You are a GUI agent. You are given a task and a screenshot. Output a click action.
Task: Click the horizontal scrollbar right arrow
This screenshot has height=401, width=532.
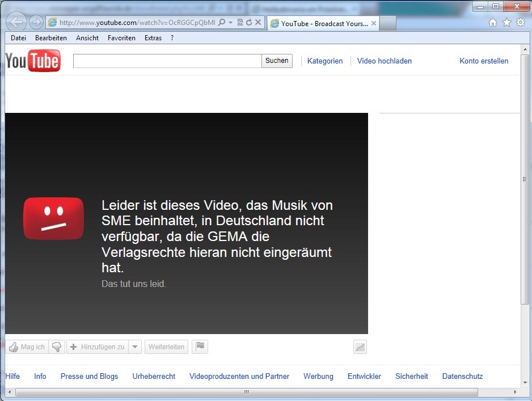[516, 392]
